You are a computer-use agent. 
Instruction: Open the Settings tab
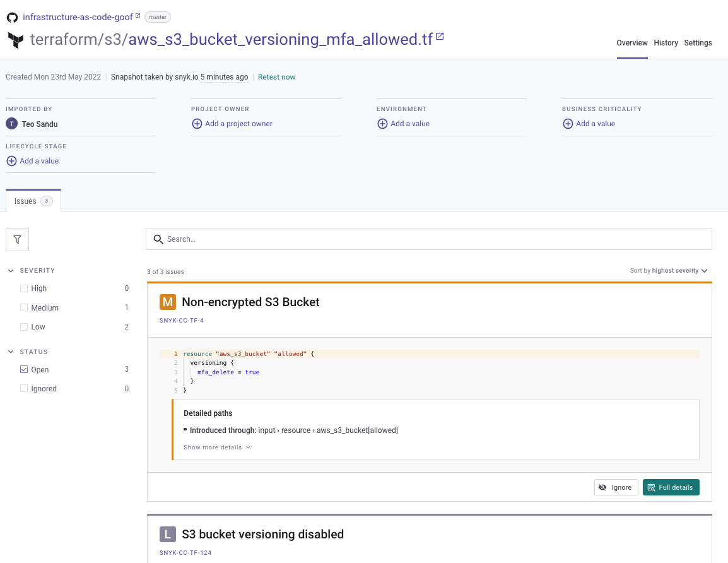(x=698, y=43)
